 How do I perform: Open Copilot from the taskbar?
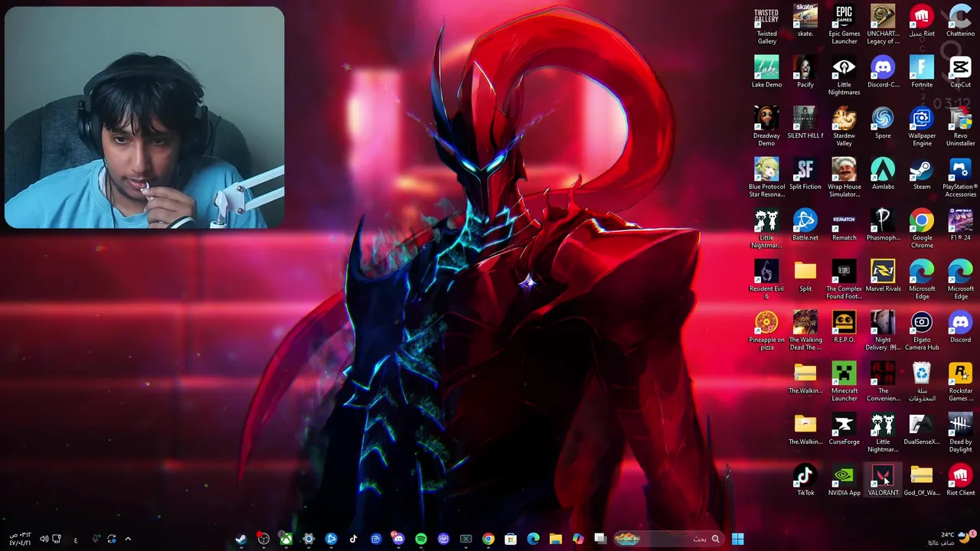[x=578, y=539]
